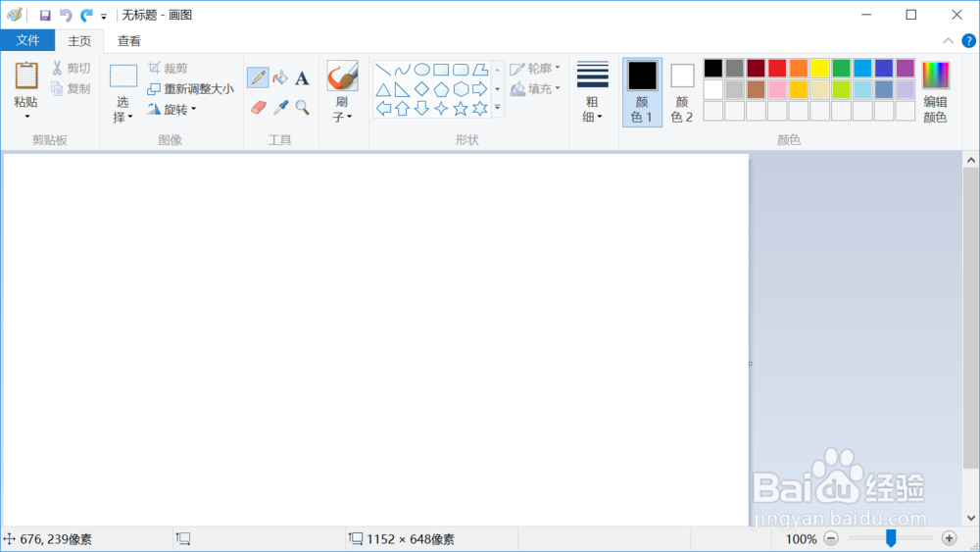This screenshot has width=980, height=552.
Task: Pick the yellow color swatch
Action: pos(819,68)
